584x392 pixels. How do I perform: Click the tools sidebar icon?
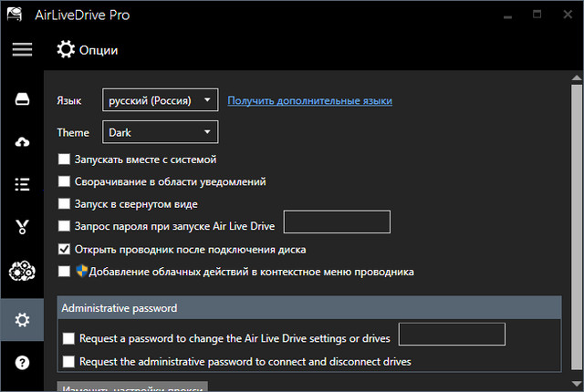(22, 227)
